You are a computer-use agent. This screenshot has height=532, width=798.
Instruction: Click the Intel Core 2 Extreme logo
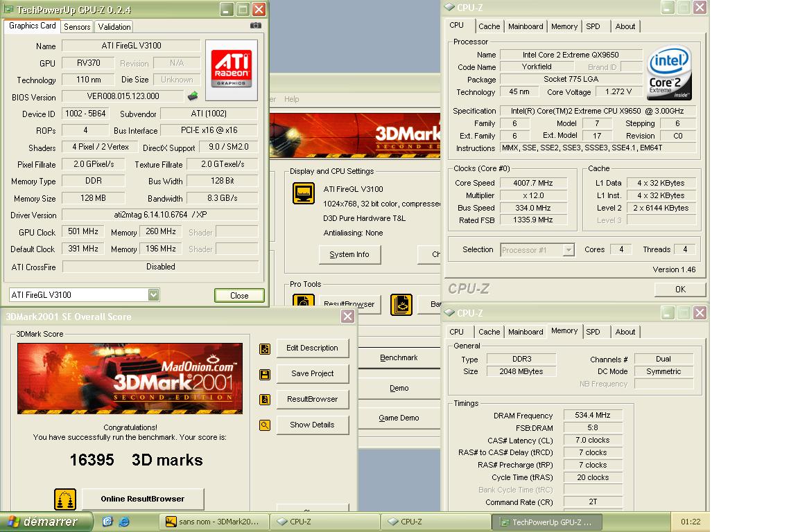tap(669, 73)
